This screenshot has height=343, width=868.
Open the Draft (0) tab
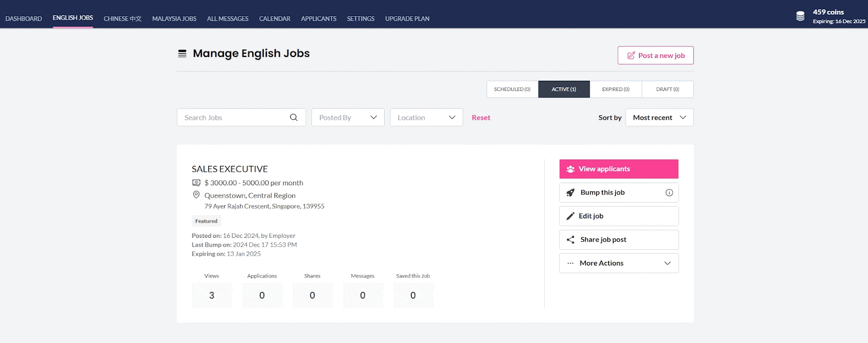click(667, 89)
